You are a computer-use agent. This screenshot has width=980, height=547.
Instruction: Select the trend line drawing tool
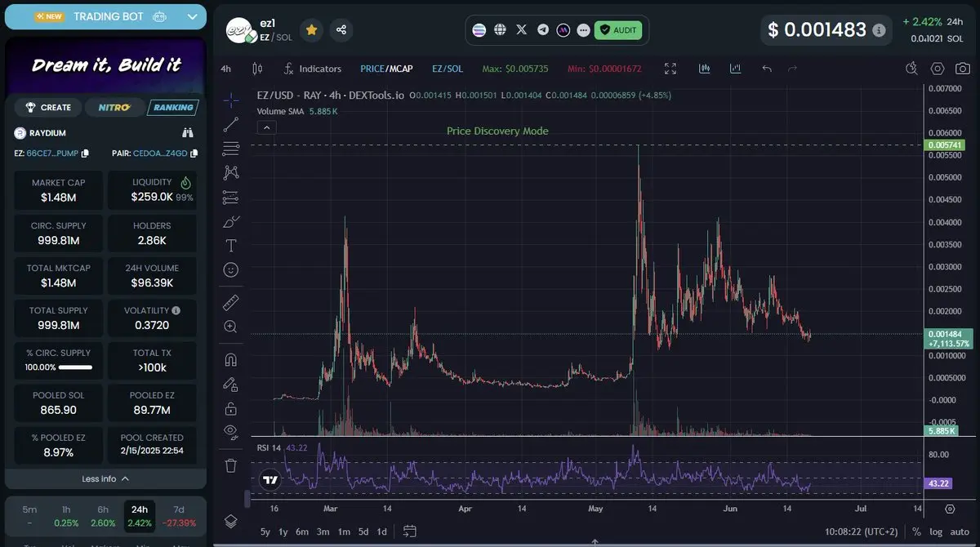pos(230,124)
